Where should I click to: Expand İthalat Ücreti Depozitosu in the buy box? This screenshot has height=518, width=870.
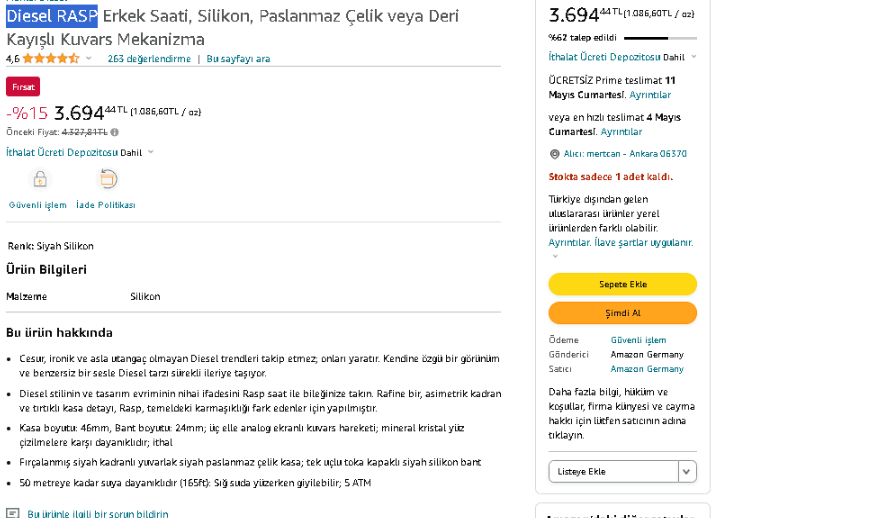click(694, 57)
